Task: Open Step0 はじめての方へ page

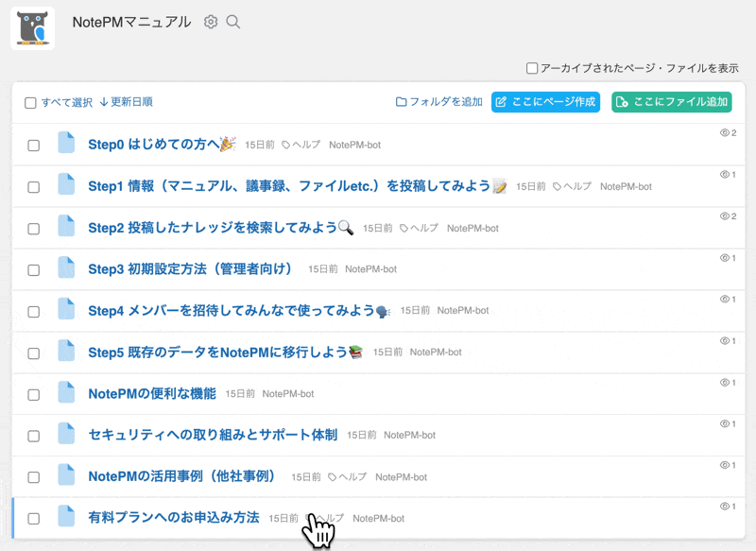Action: [x=162, y=145]
